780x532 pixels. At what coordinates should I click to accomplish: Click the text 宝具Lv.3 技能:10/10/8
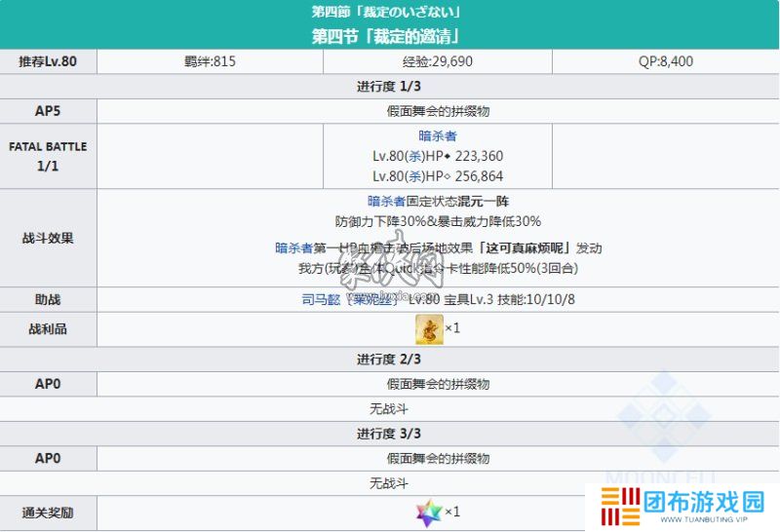(x=509, y=299)
